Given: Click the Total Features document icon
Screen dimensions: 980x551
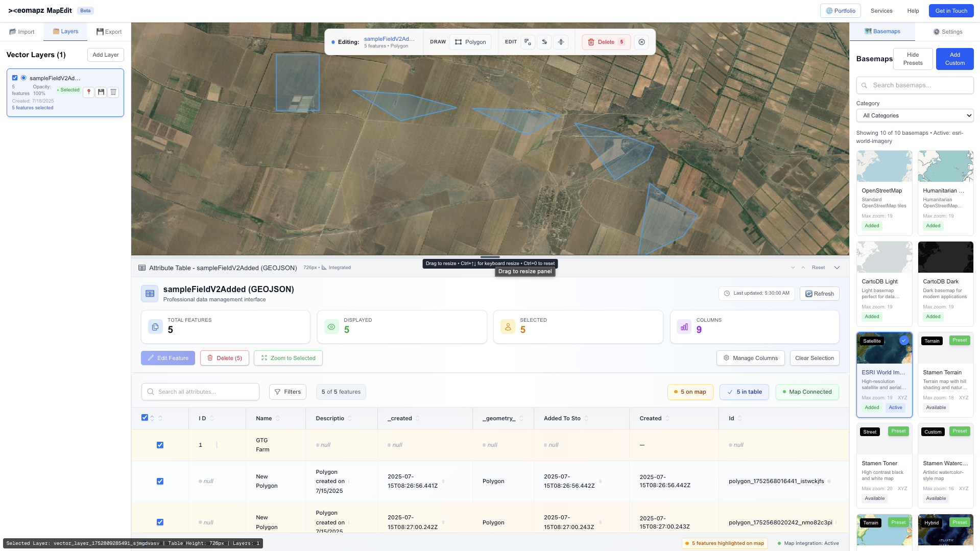Looking at the screenshot, I should pyautogui.click(x=155, y=326).
